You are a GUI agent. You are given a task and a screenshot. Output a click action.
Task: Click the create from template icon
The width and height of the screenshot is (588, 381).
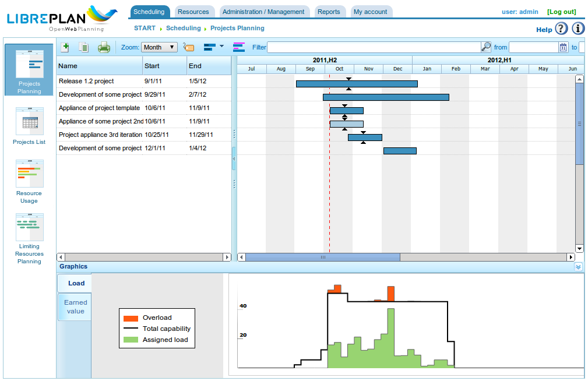pyautogui.click(x=83, y=47)
